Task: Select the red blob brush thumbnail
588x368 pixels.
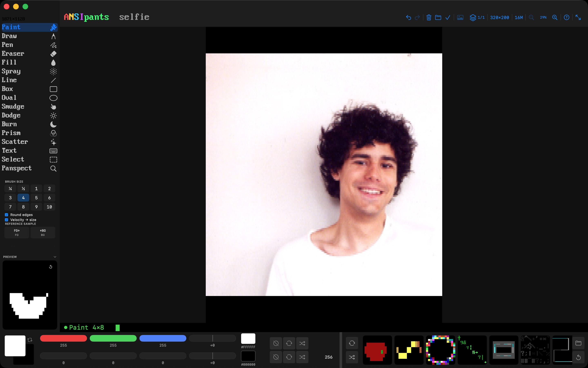Action: tap(377, 350)
